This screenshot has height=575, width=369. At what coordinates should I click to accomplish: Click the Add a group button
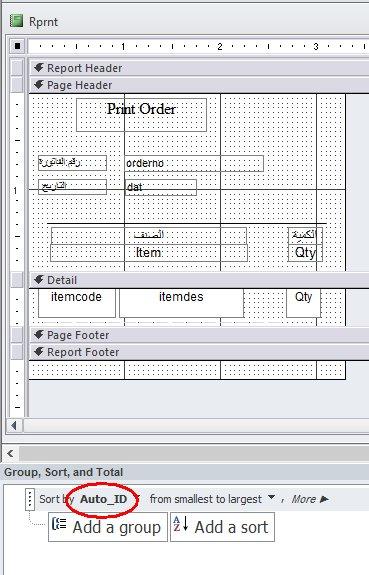[x=108, y=527]
